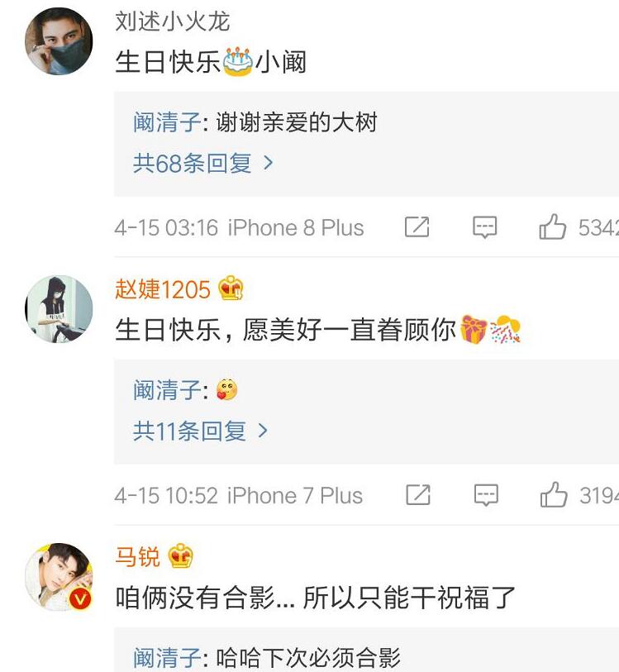Open 赵婕1205's profile avatar
The image size is (619, 672).
[59, 309]
